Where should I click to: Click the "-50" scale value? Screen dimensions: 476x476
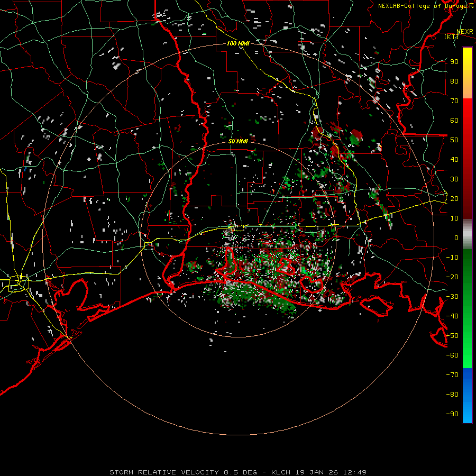coord(452,336)
